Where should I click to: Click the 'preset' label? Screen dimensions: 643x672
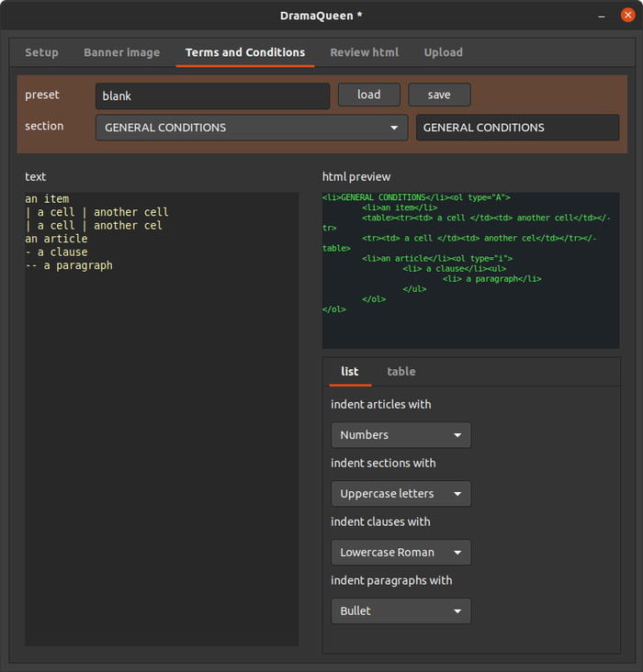[x=42, y=95]
